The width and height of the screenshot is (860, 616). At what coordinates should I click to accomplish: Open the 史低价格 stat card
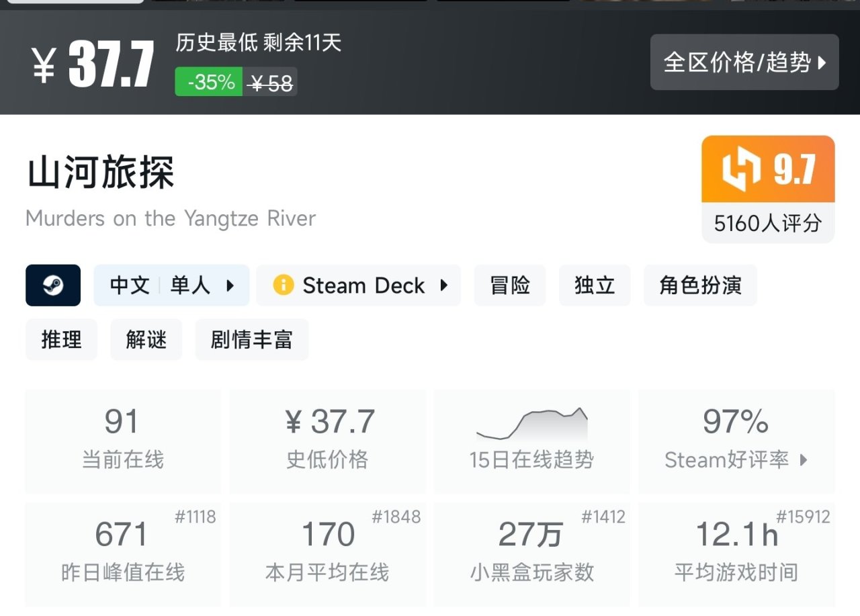(x=327, y=441)
